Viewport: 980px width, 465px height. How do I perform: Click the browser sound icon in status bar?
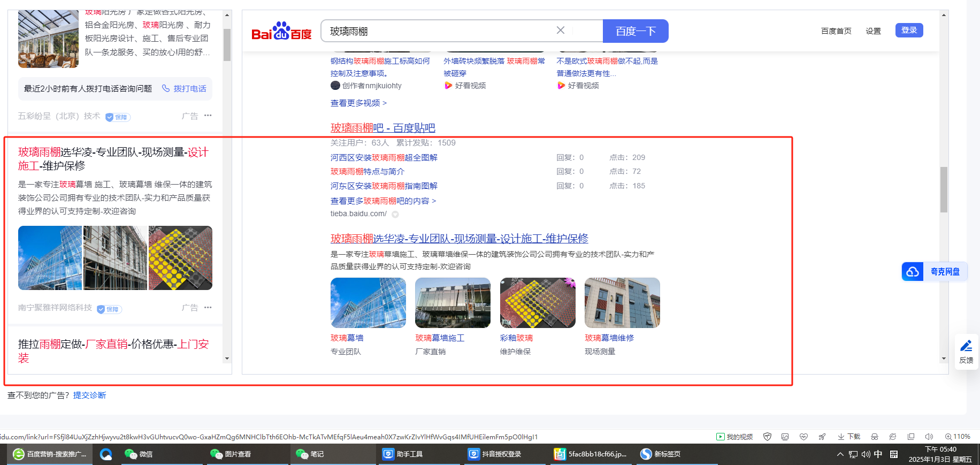[x=929, y=437]
